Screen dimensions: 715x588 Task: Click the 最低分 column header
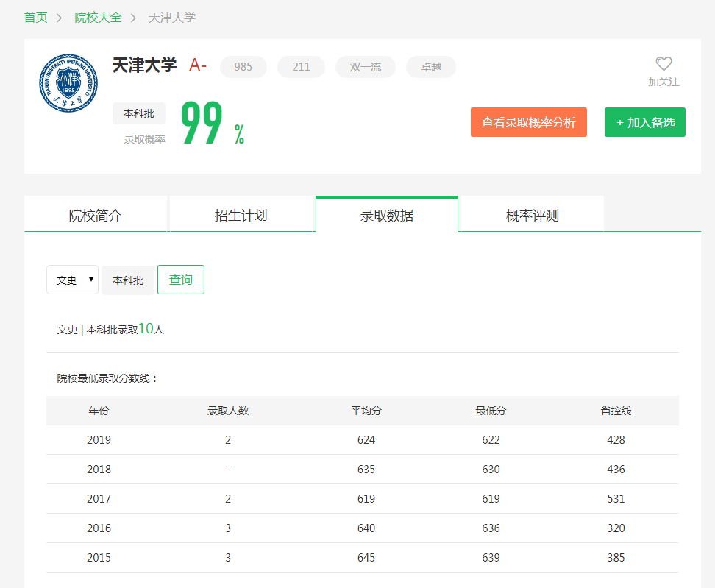[x=491, y=411]
